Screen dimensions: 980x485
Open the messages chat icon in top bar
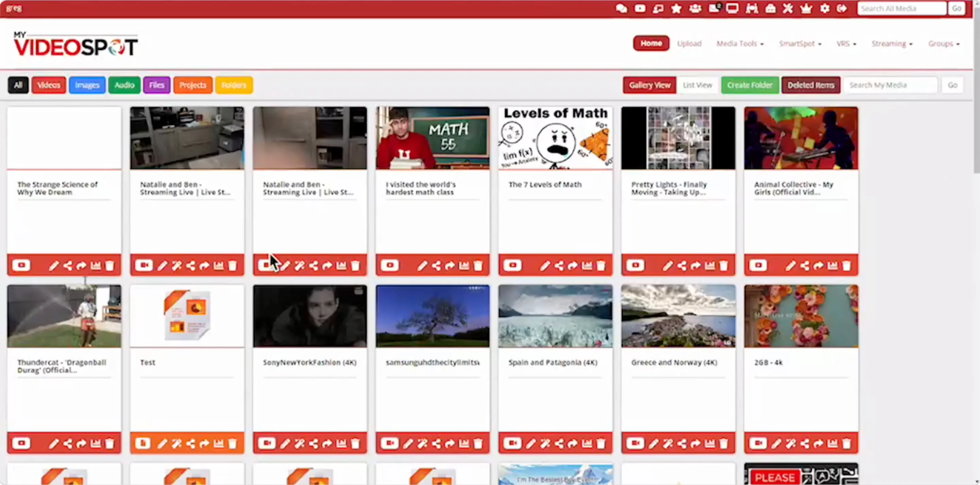622,8
